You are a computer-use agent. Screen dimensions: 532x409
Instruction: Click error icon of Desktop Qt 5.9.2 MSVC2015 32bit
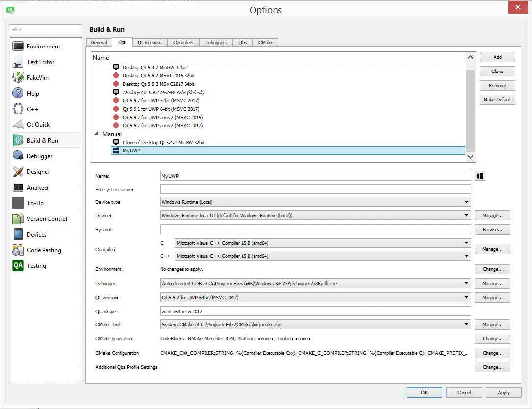pyautogui.click(x=116, y=75)
